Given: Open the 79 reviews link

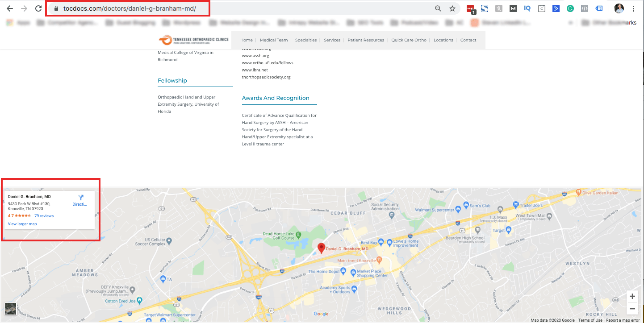Looking at the screenshot, I should pyautogui.click(x=44, y=216).
